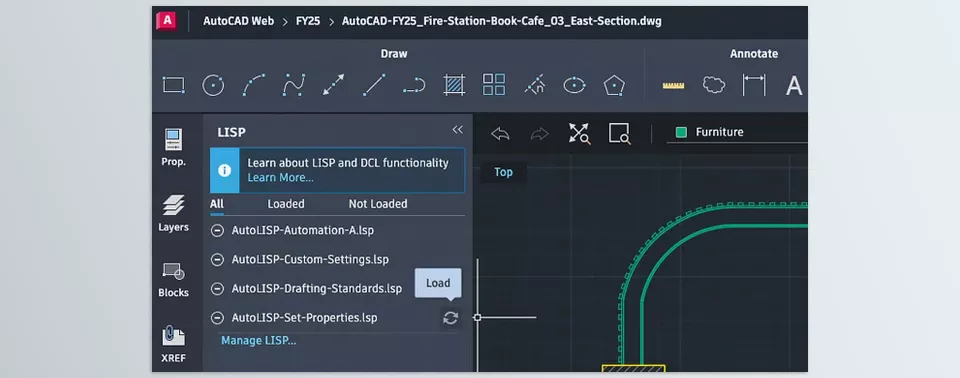This screenshot has width=960, height=378.
Task: Click the Zoom Window icon
Action: point(619,133)
